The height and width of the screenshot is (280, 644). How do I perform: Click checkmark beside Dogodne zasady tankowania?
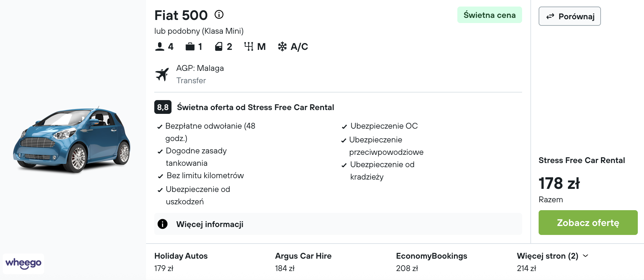[x=160, y=151]
